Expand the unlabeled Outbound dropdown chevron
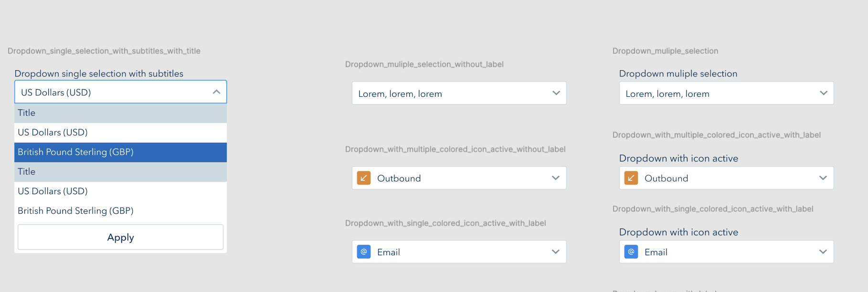Viewport: 868px width, 292px height. click(x=555, y=178)
